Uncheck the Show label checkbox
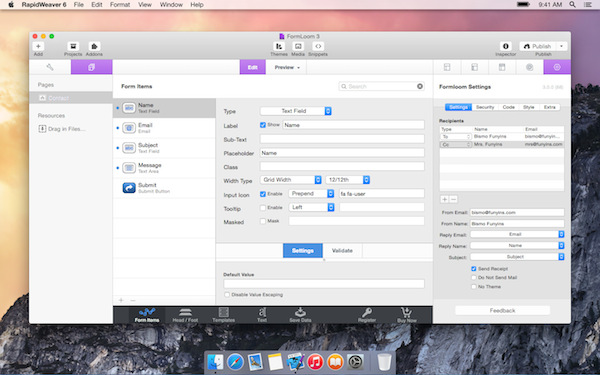The image size is (600, 375). tap(263, 125)
